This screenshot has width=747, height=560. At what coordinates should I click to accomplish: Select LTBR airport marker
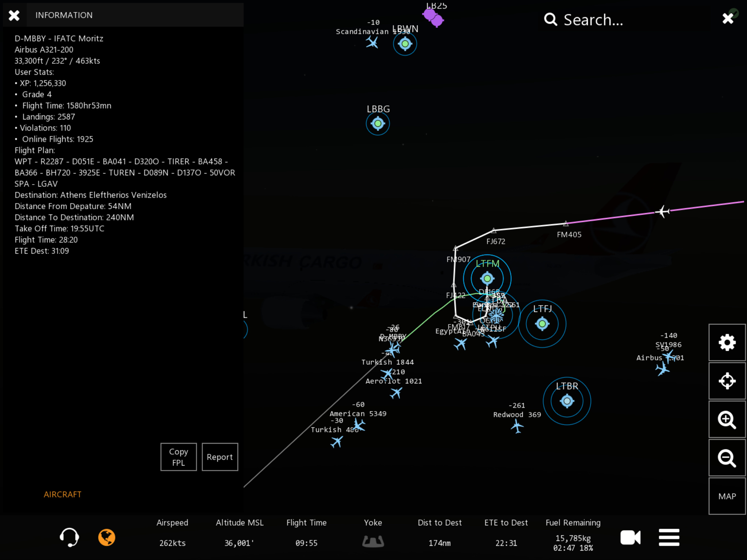point(567,401)
